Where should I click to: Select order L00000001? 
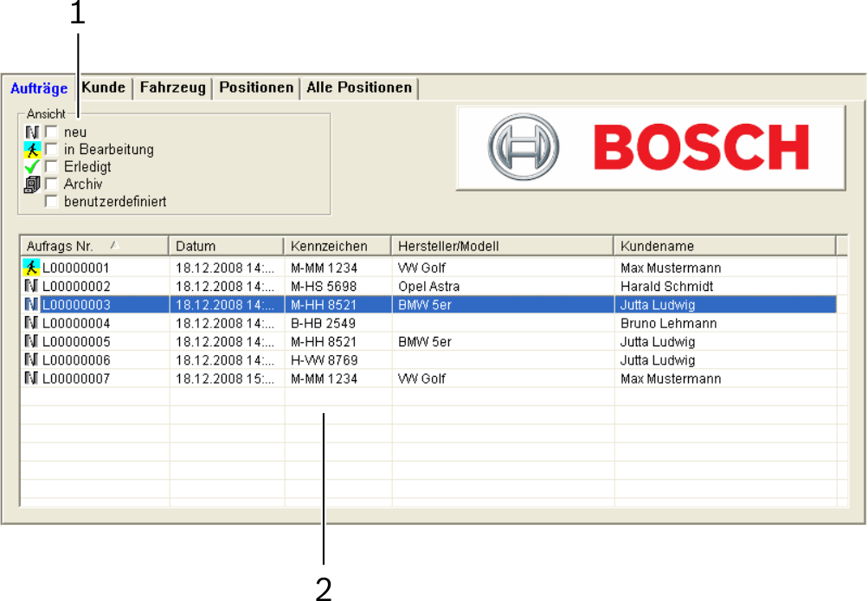point(428,268)
